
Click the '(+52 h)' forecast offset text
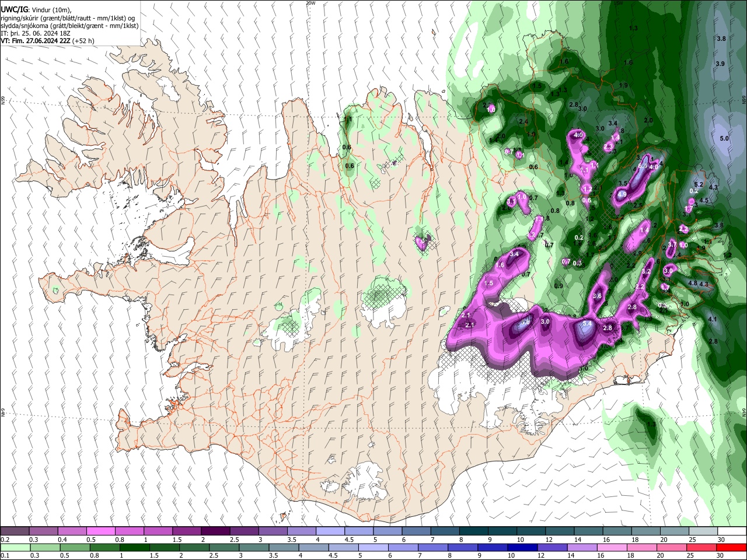(83, 41)
